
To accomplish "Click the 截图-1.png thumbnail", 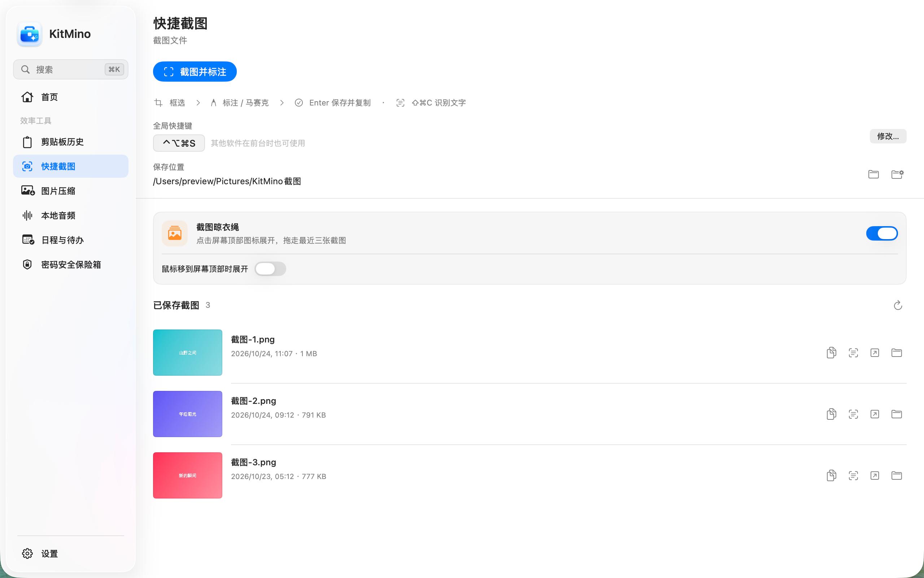I will click(x=187, y=353).
